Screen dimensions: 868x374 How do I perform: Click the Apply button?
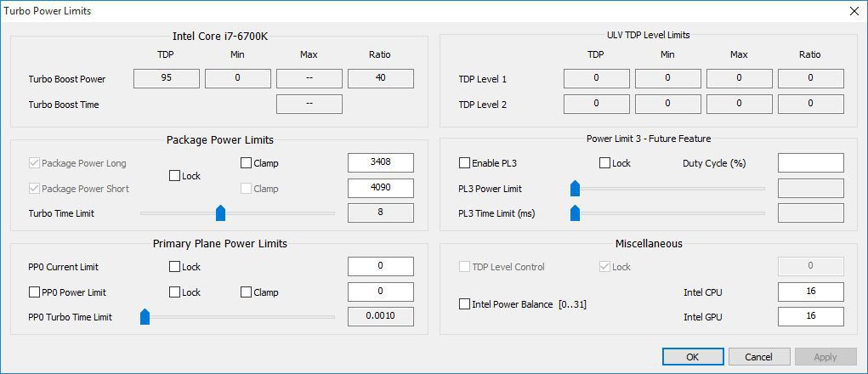click(825, 357)
